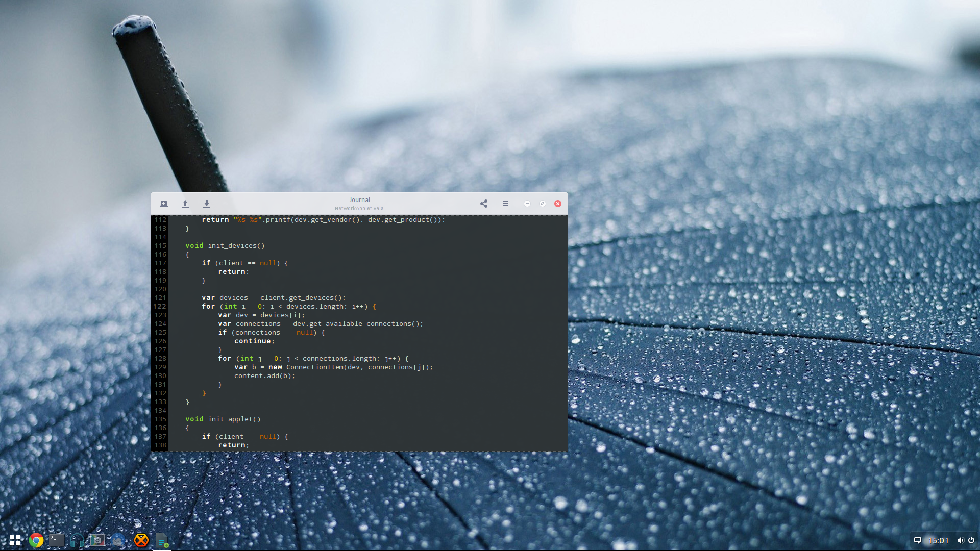Screen dimensions: 980x551
Task: Open the orange hexagon X app in taskbar
Action: [141, 540]
